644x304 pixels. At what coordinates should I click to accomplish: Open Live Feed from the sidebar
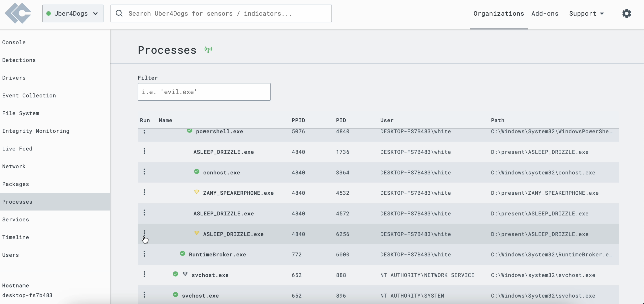point(17,149)
